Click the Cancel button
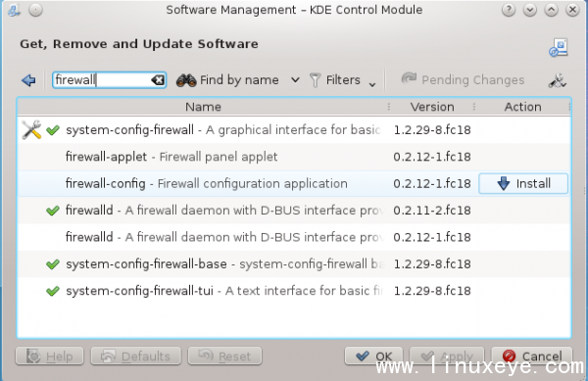The width and height of the screenshot is (588, 381). click(532, 357)
